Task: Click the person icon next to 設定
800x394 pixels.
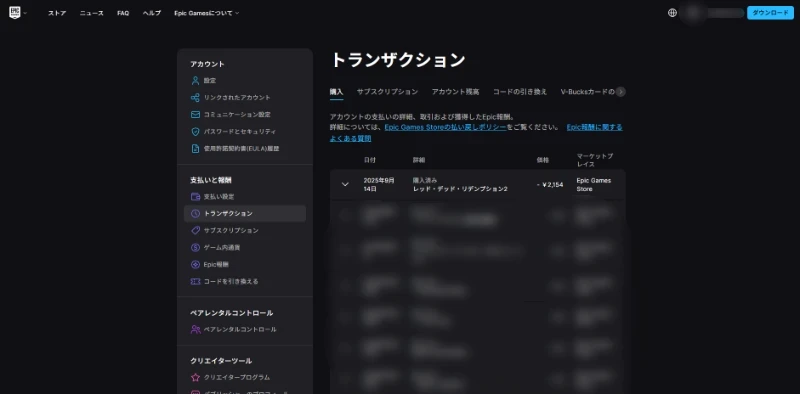Action: [x=195, y=81]
